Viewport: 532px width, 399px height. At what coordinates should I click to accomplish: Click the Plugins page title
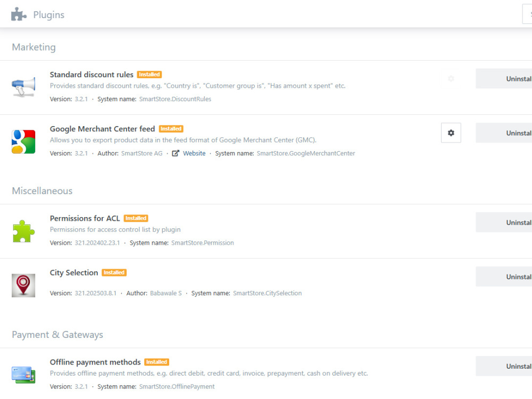pos(49,15)
